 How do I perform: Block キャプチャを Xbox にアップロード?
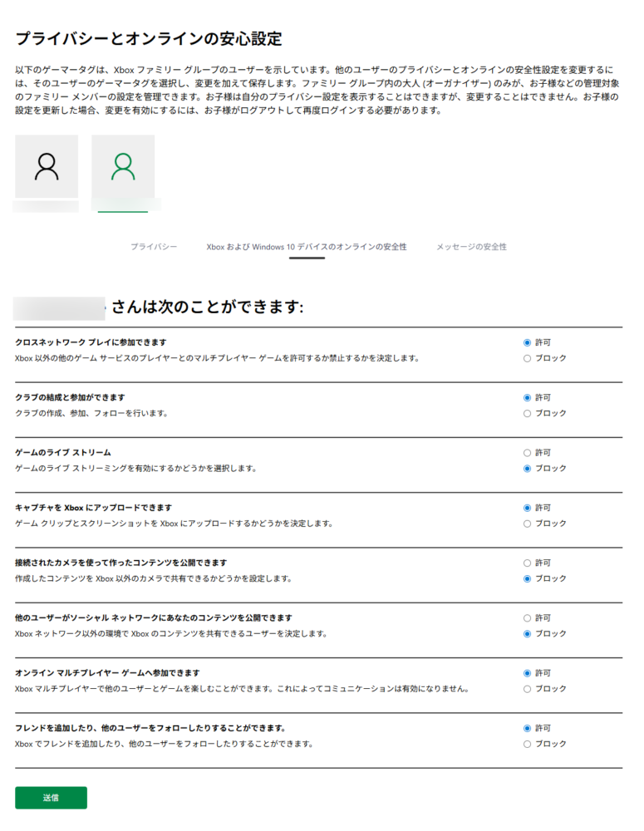point(527,524)
